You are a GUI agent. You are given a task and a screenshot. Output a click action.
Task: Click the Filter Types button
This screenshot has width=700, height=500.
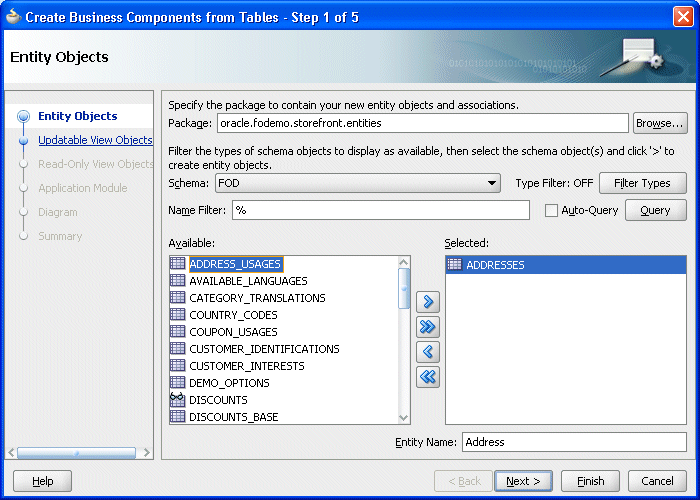642,183
